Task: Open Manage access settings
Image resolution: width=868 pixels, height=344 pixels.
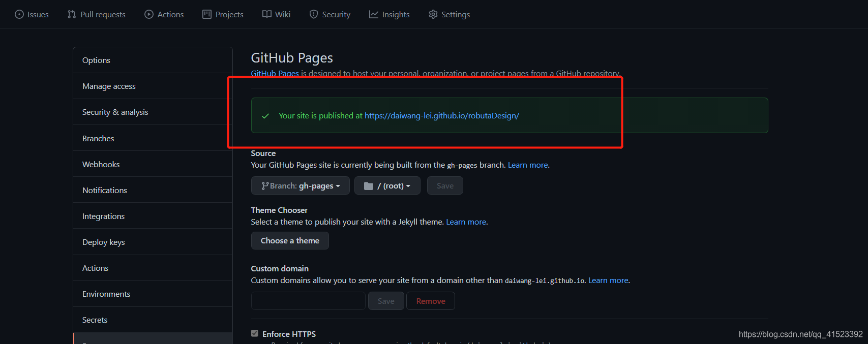Action: [153, 86]
